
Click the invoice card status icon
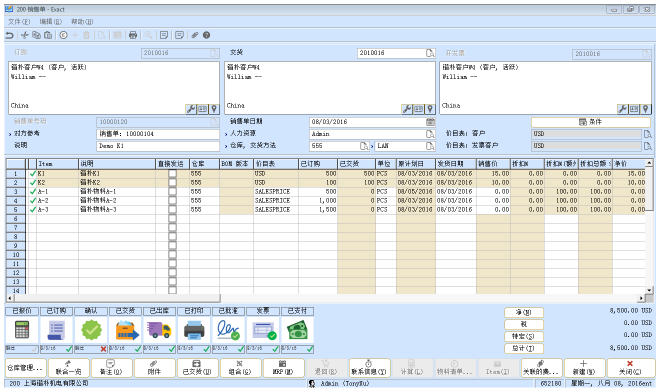click(x=263, y=330)
